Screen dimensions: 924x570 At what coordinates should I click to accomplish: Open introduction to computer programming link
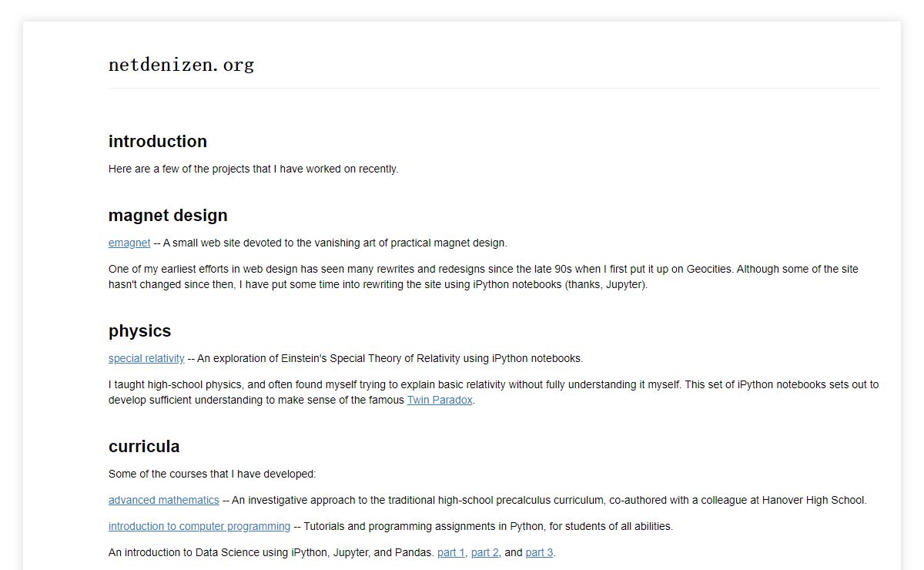click(199, 526)
